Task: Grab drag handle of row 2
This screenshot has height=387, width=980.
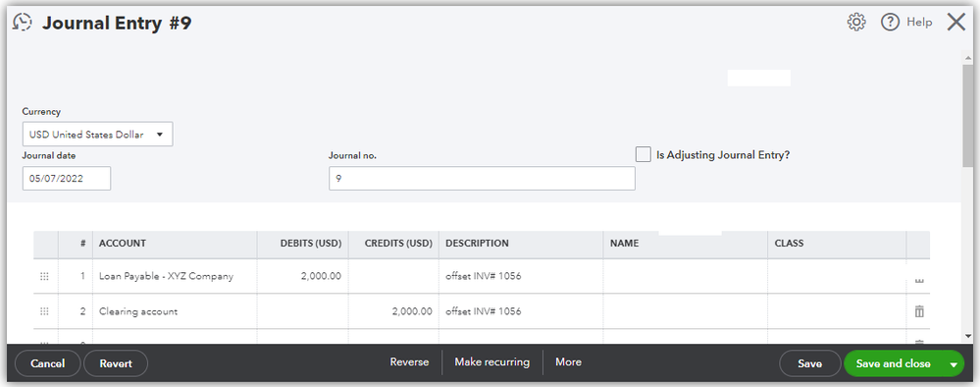Action: [x=44, y=311]
